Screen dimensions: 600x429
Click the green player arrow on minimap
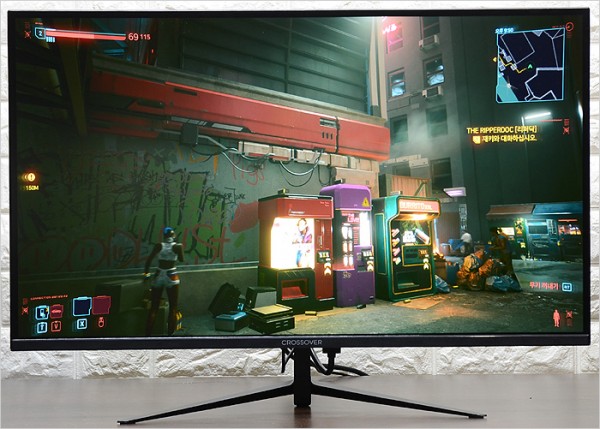click(530, 66)
